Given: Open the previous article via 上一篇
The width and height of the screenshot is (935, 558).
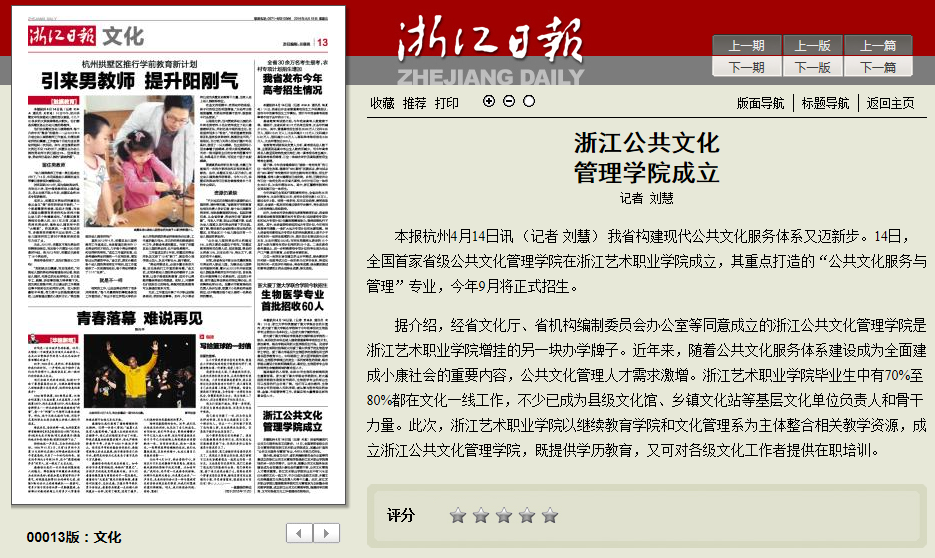Looking at the screenshot, I should point(878,46).
